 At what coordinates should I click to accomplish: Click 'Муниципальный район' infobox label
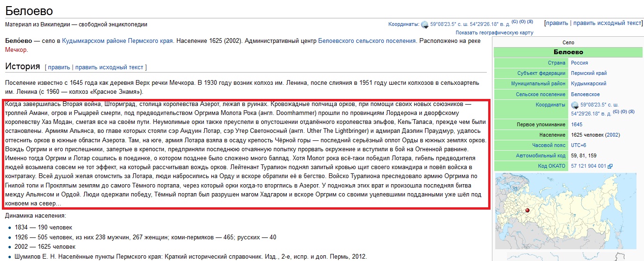pyautogui.click(x=538, y=83)
